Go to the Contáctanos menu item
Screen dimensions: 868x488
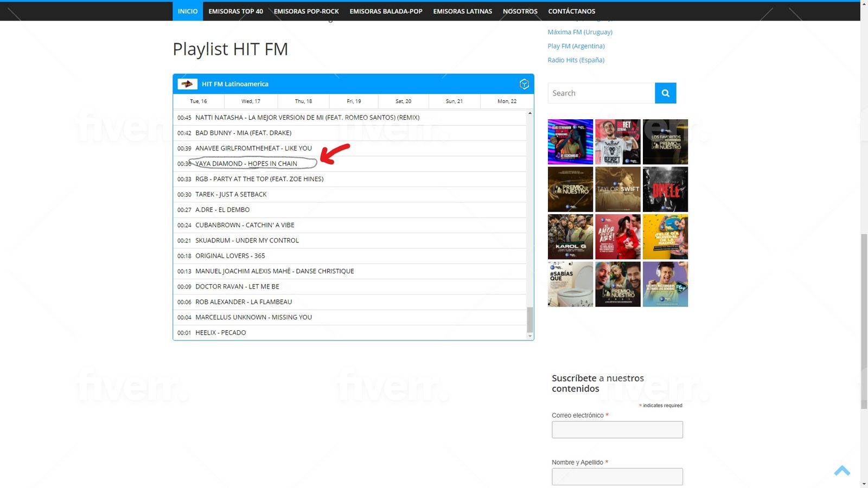pyautogui.click(x=571, y=11)
